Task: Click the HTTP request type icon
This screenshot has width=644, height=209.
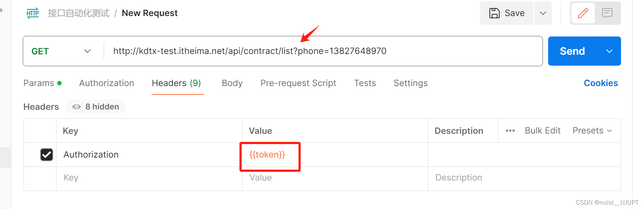Action: 33,13
